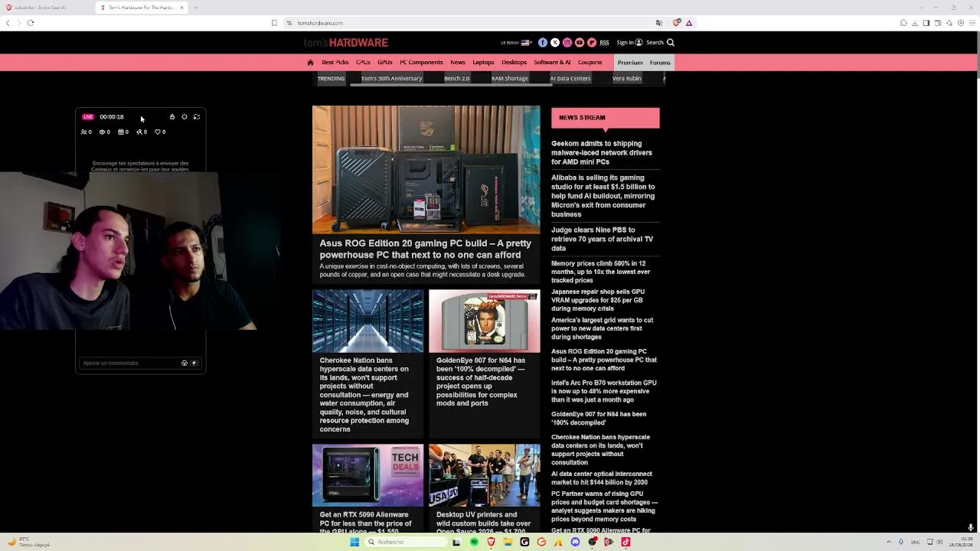The width and height of the screenshot is (980, 551).
Task: Open the Instagram social icon
Action: tap(567, 43)
